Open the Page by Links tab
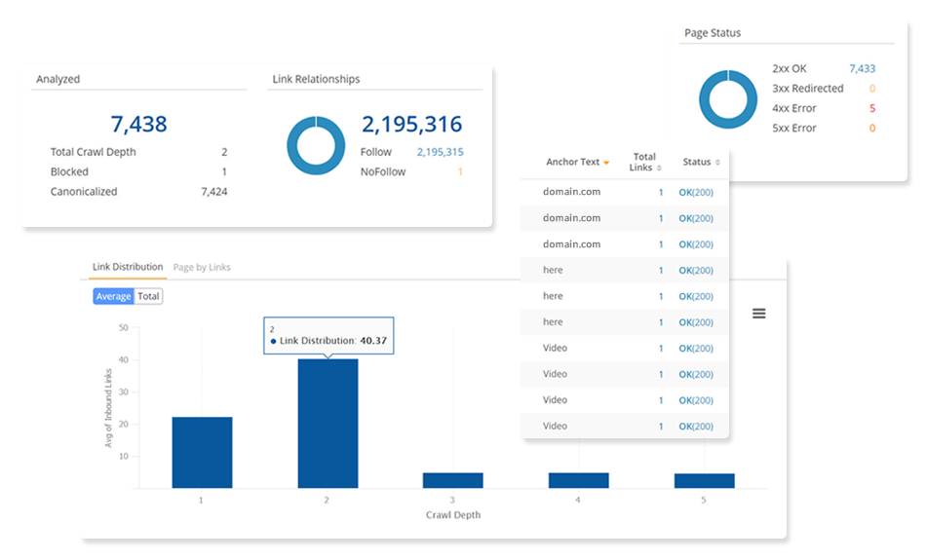This screenshot has height=560, width=926. [x=202, y=267]
